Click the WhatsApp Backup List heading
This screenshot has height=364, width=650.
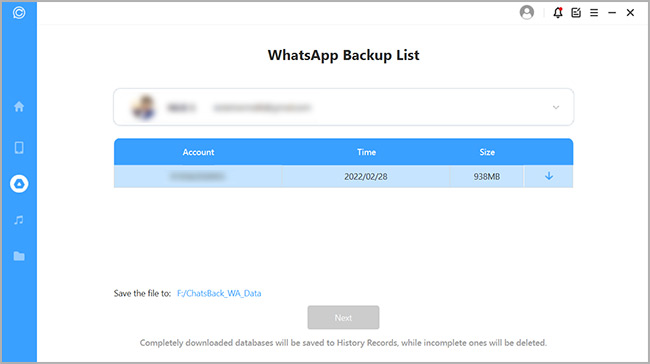coord(343,55)
